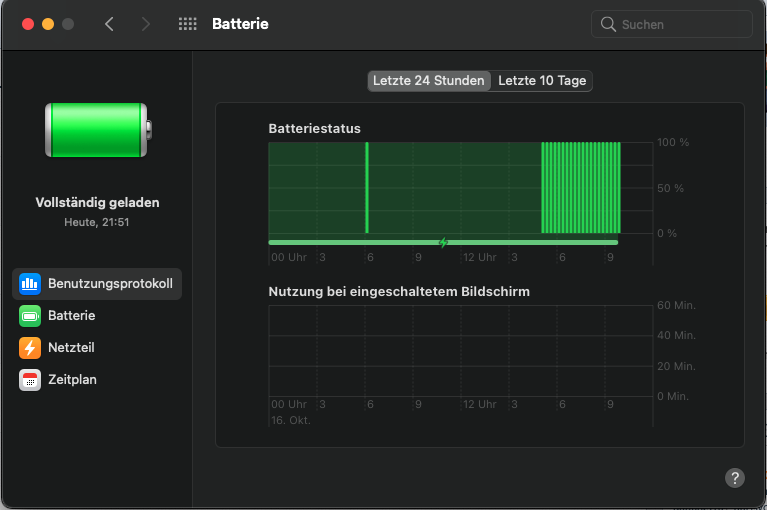This screenshot has width=767, height=510.
Task: Show all preferences via grid icon
Action: click(x=187, y=24)
